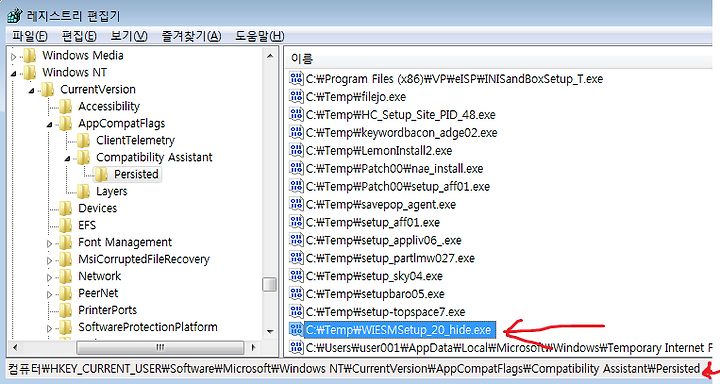Screen dimensions: 720x384
Task: Click the AppCompatFlags folder icon
Action: [x=65, y=124]
